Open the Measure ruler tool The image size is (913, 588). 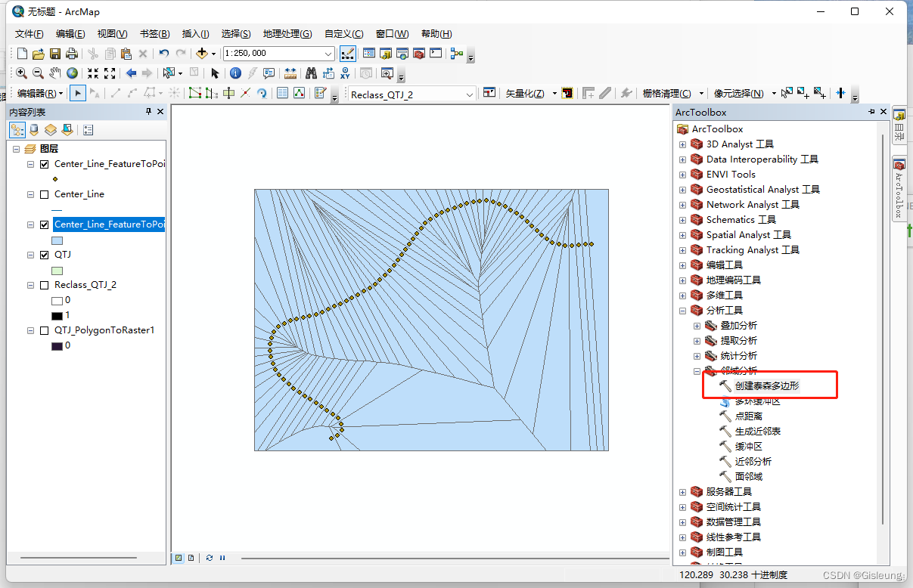(290, 73)
